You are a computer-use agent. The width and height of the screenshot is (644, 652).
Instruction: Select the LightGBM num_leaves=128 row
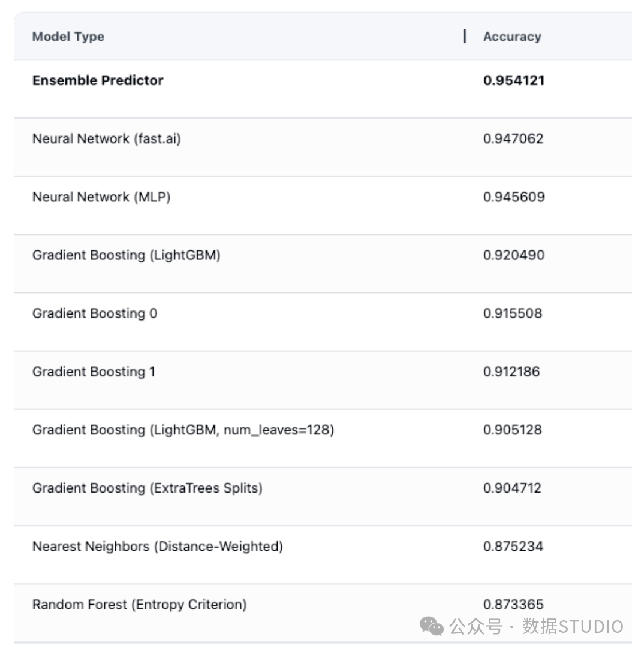click(323, 438)
